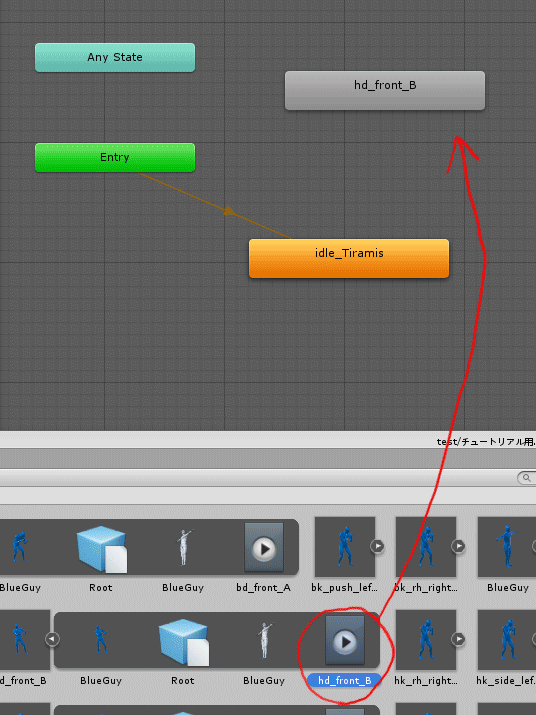Select blue BlueGuy mesh in bd_front_A group
The image size is (536, 715).
(20, 546)
